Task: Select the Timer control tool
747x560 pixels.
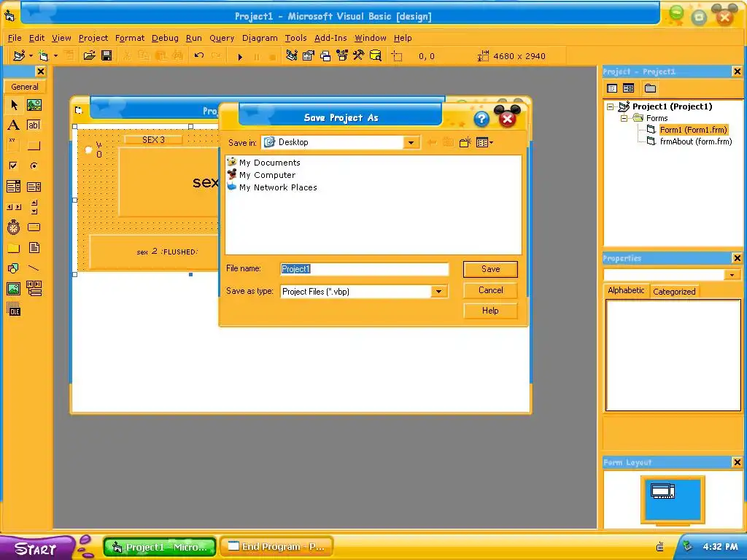Action: coord(14,227)
